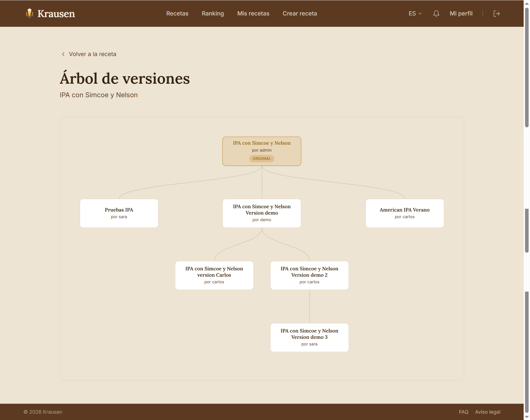Open the ES language dropdown

415,14
